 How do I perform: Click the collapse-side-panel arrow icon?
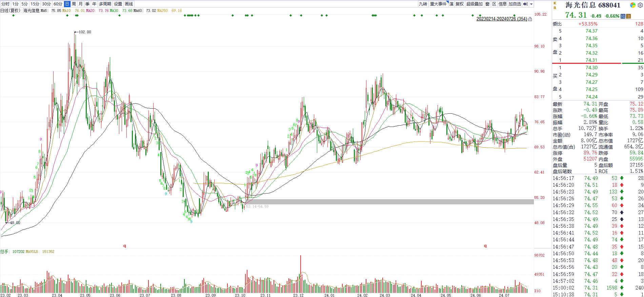pos(525,4)
